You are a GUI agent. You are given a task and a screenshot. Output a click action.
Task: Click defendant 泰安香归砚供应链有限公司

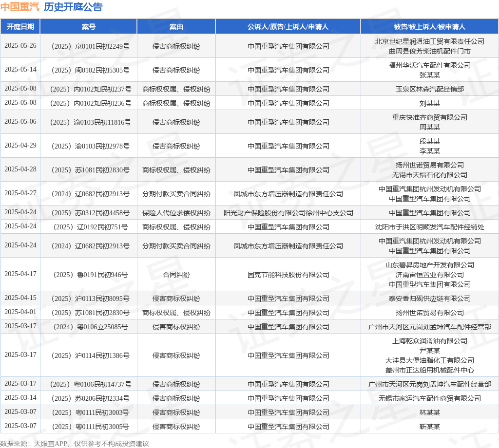click(x=430, y=299)
